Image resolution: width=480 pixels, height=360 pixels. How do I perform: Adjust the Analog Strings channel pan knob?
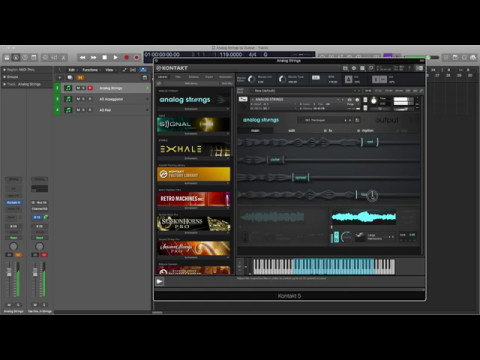(x=13, y=246)
